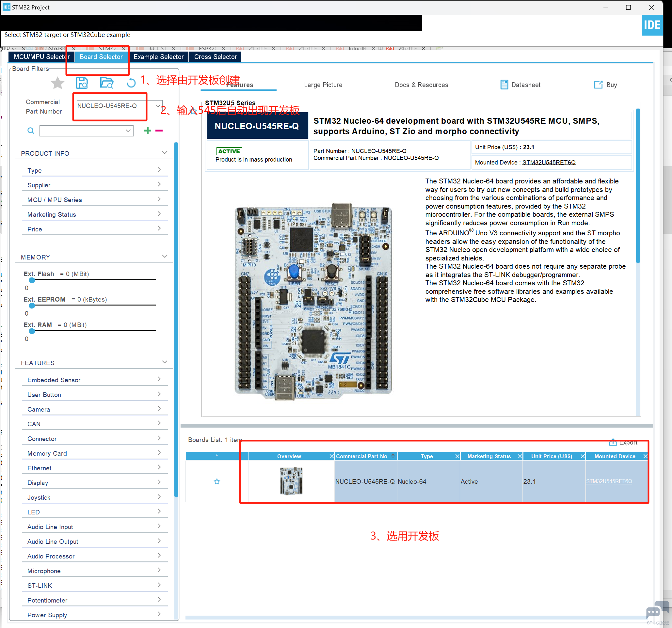
Task: Switch to the Board Selector tab
Action: (x=101, y=57)
